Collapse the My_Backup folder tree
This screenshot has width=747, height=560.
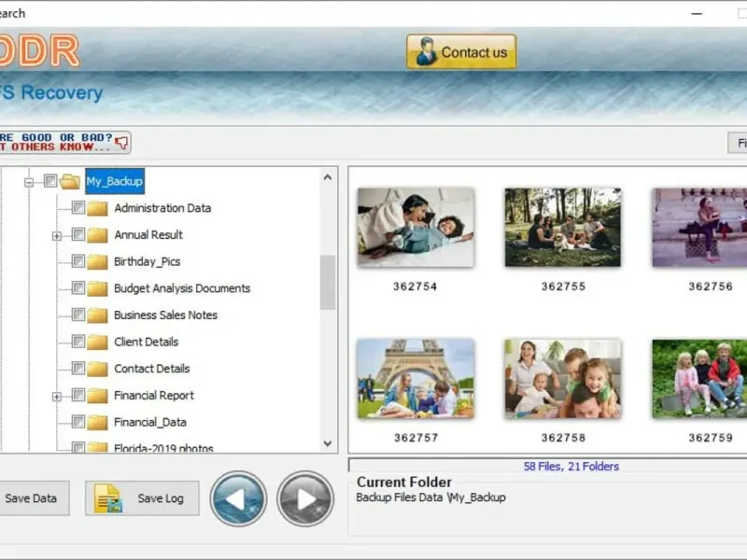coord(29,182)
